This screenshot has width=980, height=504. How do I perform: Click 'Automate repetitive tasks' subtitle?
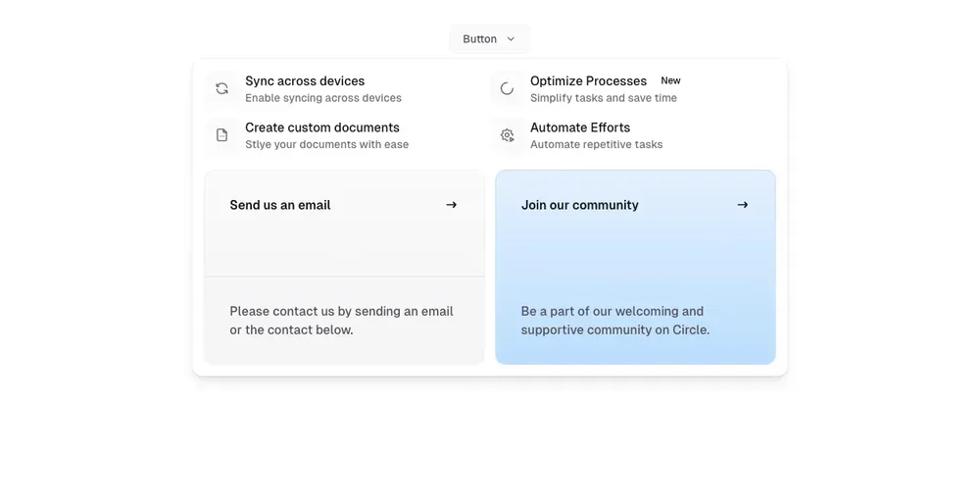pos(596,145)
